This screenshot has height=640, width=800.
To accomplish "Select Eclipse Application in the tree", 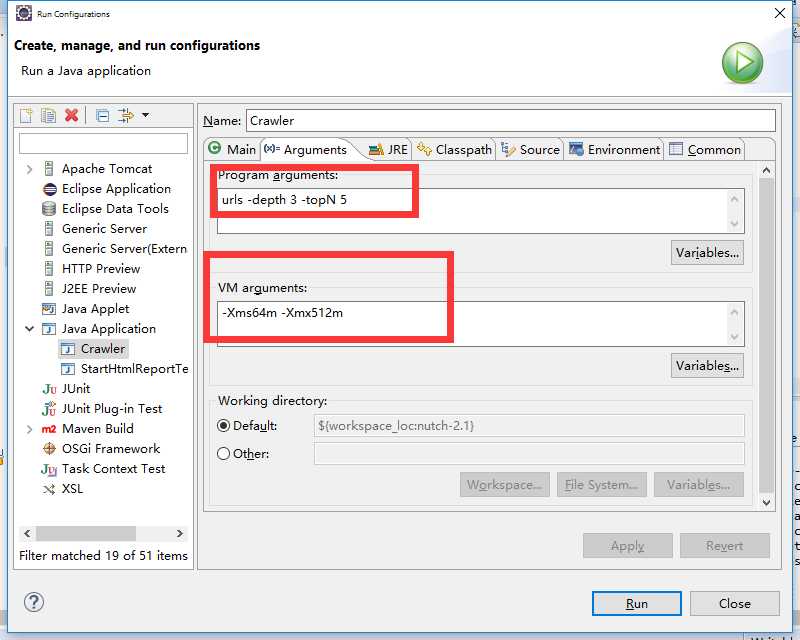I will click(116, 189).
